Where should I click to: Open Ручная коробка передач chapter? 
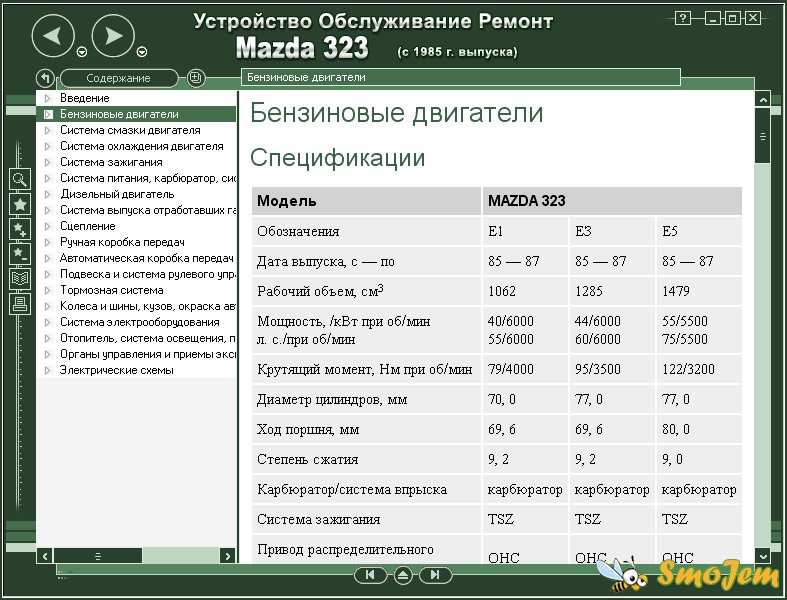122,242
